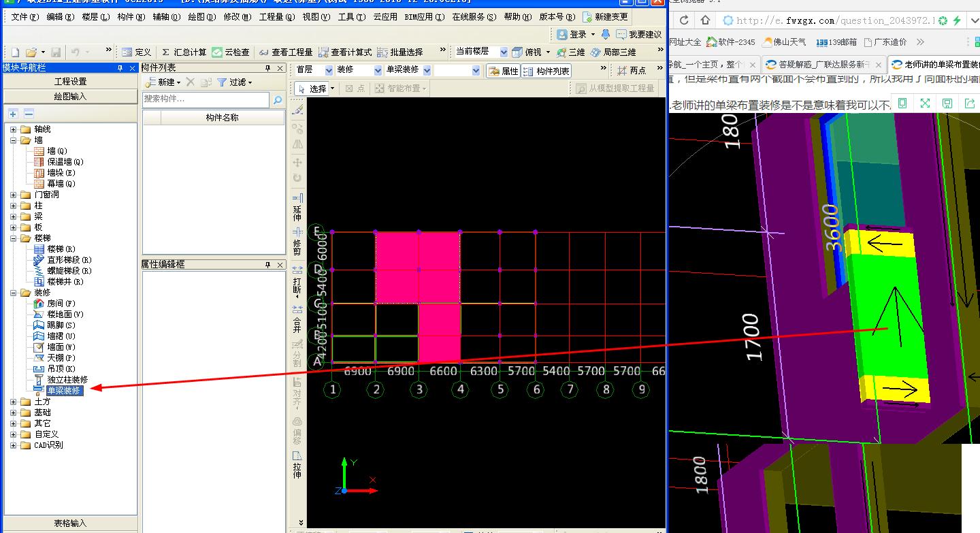Click browser home icon

[x=705, y=20]
